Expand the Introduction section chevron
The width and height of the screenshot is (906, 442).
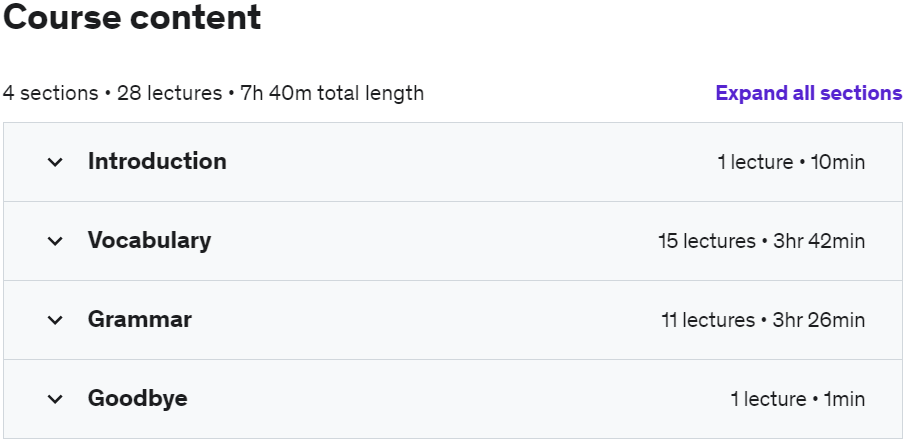(55, 162)
